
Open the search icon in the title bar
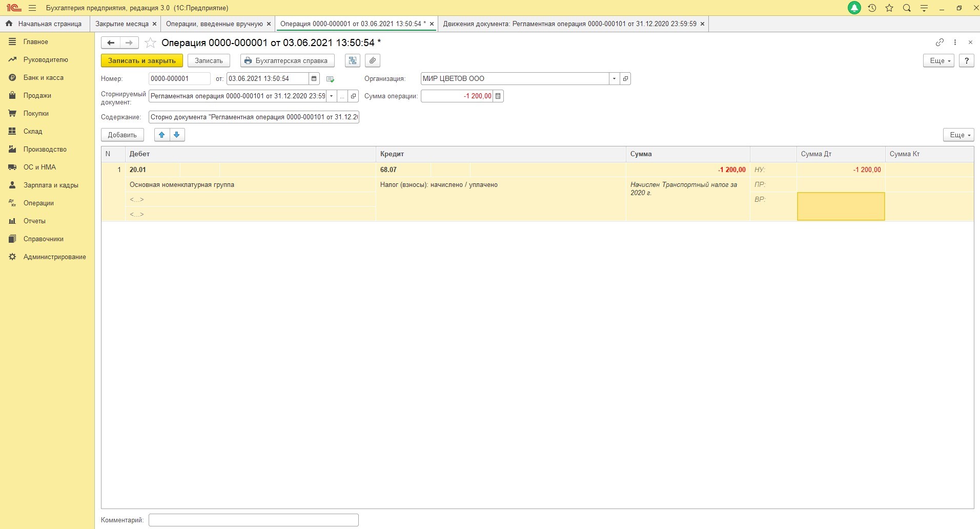pos(907,8)
